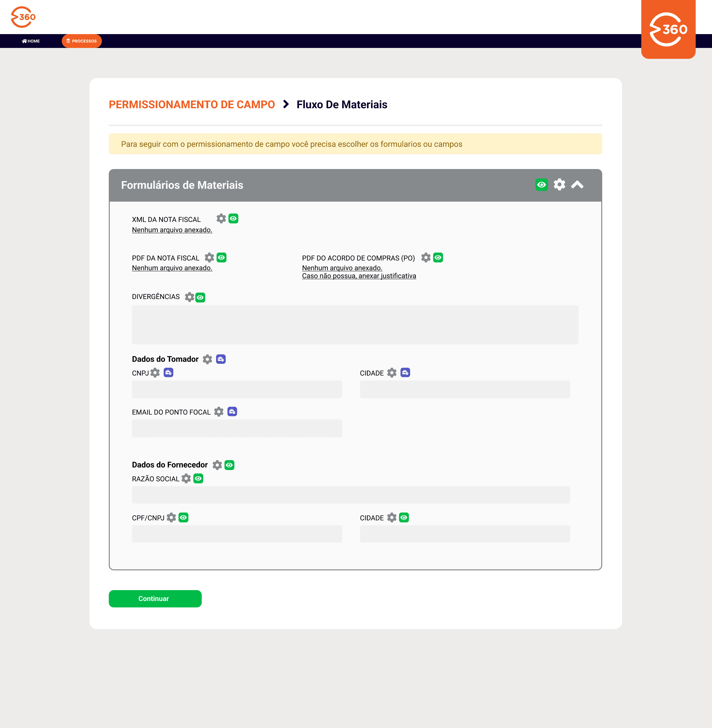Click the 360 logo at top left

tap(23, 17)
